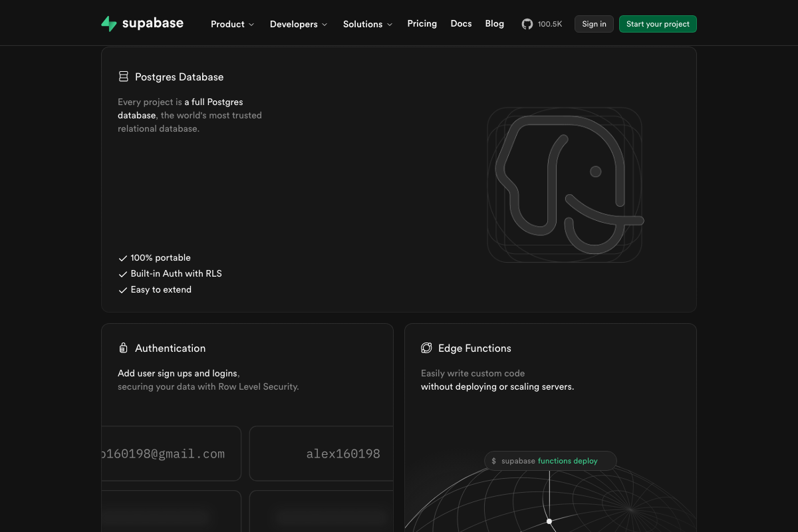
Task: Click the Postgres Database stack icon
Action: point(123,76)
